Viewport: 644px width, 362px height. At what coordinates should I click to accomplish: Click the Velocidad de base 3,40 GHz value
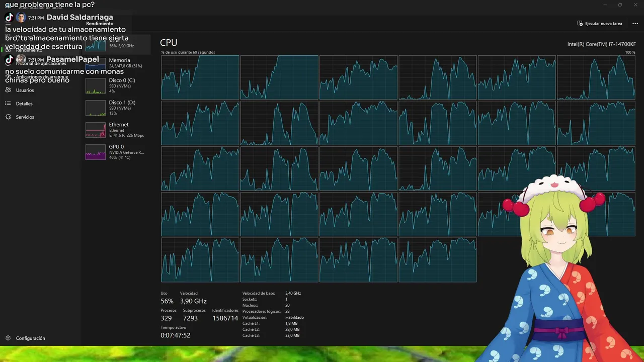pos(293,293)
